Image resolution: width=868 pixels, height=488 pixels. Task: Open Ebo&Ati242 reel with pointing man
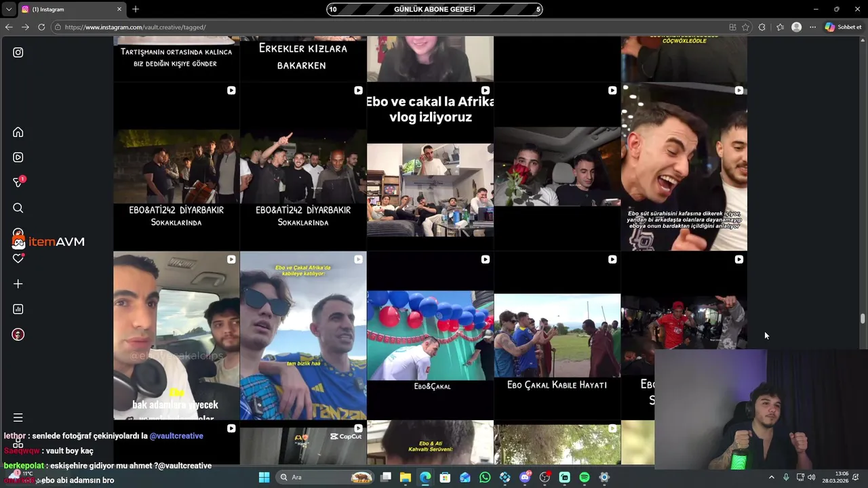click(x=303, y=167)
